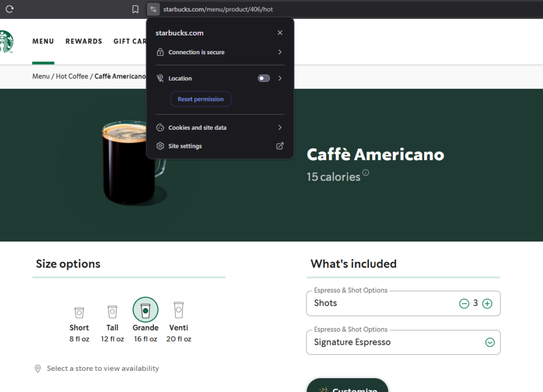The height and width of the screenshot is (392, 543).
Task: Click the Caffè Americano breadcrumb text
Action: 120,76
